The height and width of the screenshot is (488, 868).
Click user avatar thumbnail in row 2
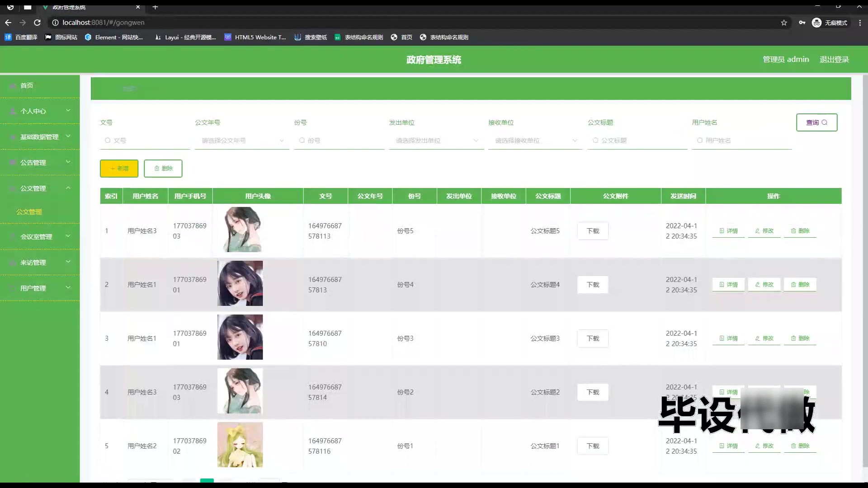[240, 283]
